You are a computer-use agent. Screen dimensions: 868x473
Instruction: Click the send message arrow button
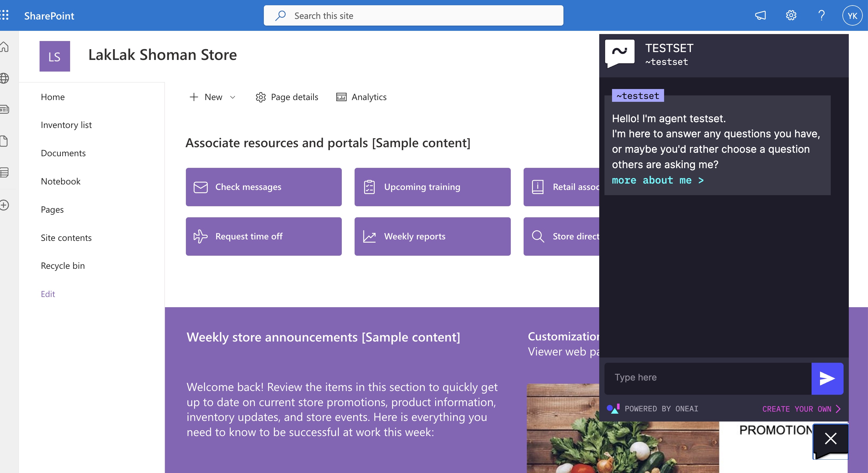[827, 378]
